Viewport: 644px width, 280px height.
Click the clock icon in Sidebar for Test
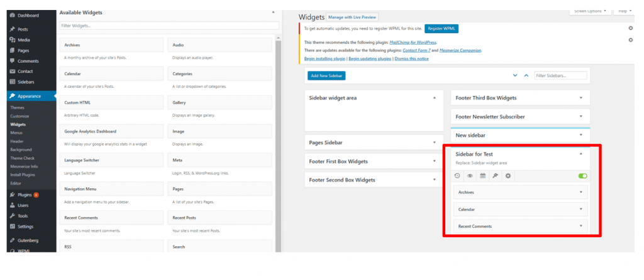[x=458, y=176]
